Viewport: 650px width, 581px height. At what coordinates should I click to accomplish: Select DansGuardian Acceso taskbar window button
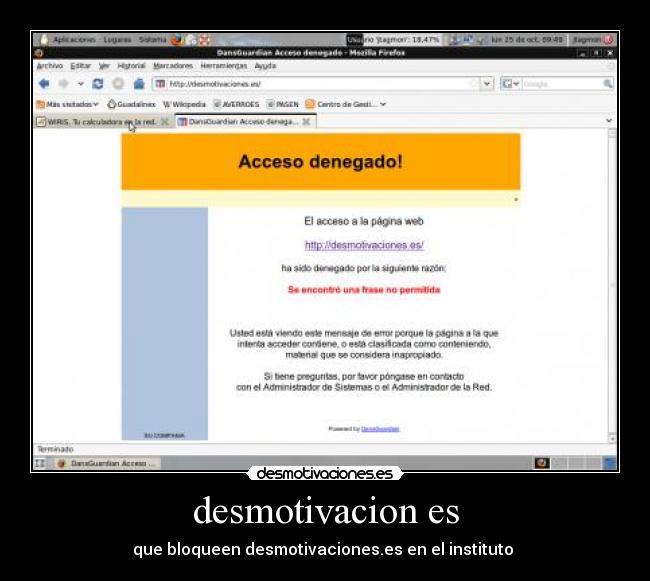point(106,463)
